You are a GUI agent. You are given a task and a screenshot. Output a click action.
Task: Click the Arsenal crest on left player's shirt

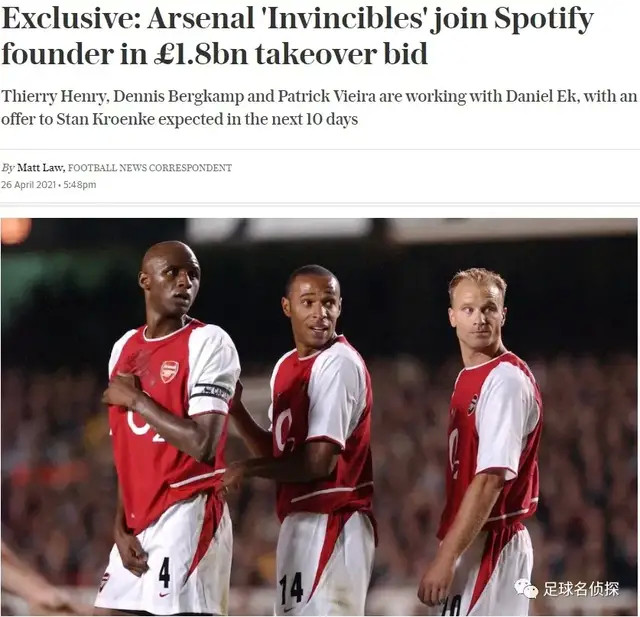coord(169,371)
